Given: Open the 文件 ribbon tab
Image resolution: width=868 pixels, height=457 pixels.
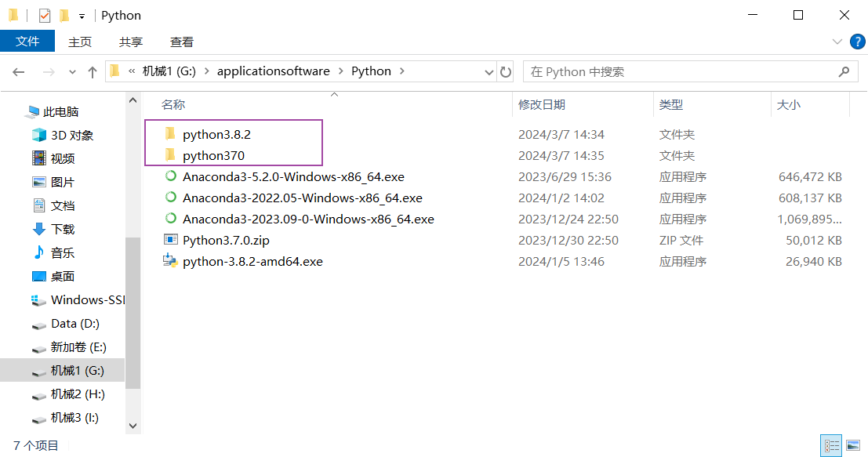Looking at the screenshot, I should pos(27,42).
